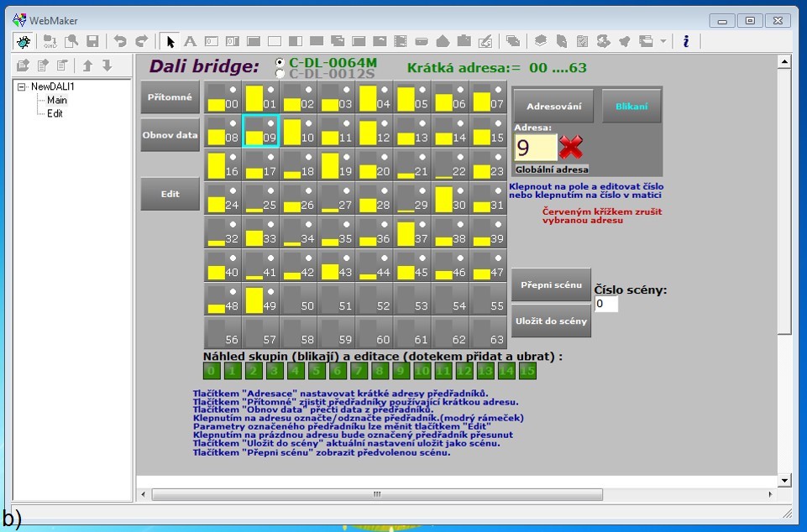Select ballast address 04 in the matrix
The height and width of the screenshot is (532, 807).
click(375, 97)
